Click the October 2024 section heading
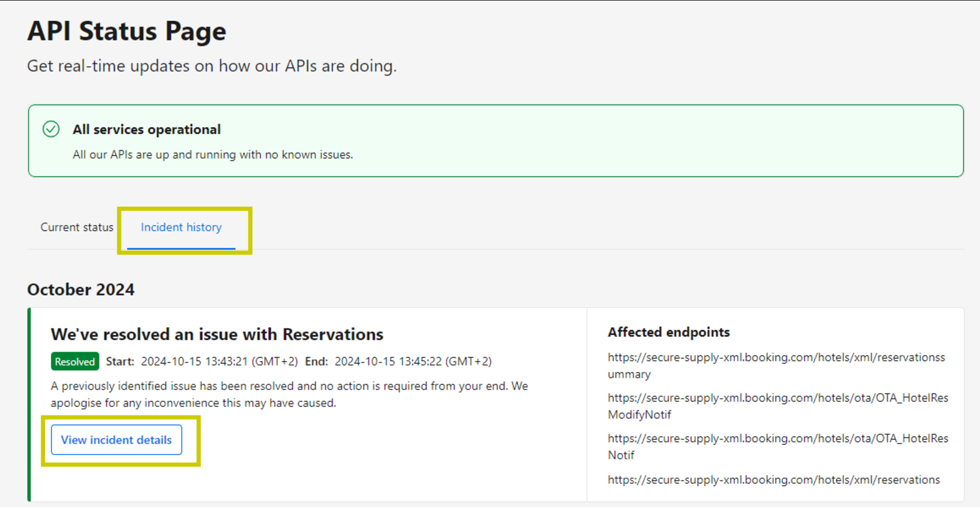This screenshot has height=507, width=980. 81,290
